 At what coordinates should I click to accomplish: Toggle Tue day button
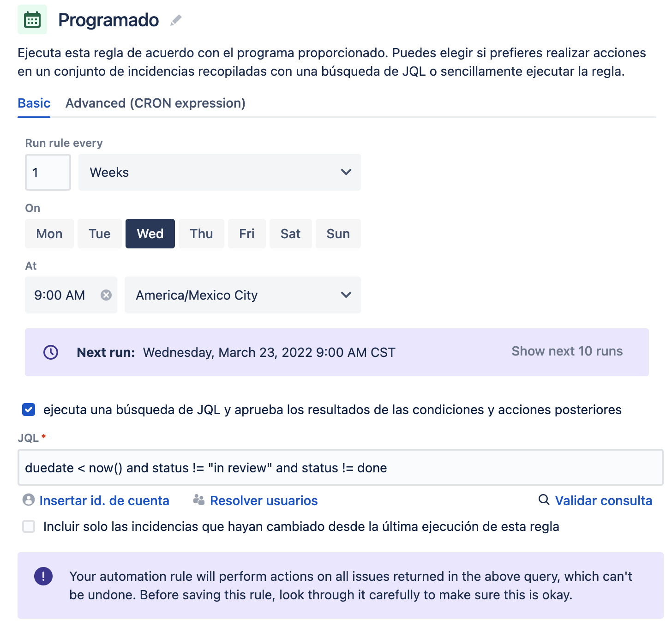tap(100, 234)
